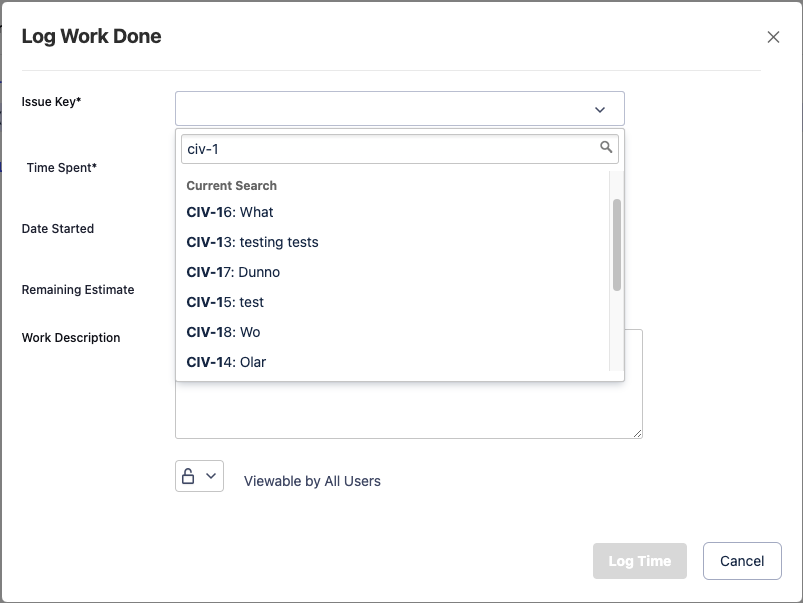Click the Issue Key field label
The image size is (803, 603).
pyautogui.click(x=51, y=101)
